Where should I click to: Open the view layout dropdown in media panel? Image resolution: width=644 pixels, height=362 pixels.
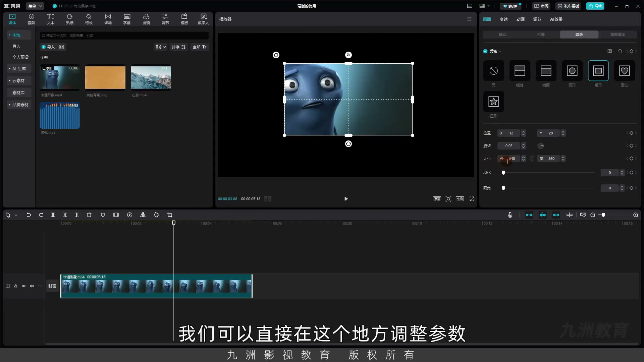click(161, 47)
